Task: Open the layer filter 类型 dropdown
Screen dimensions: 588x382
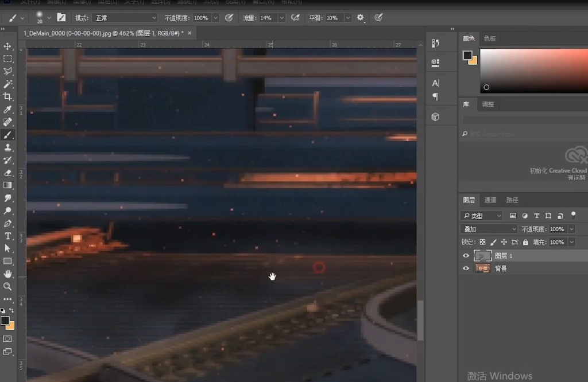Action: click(482, 216)
